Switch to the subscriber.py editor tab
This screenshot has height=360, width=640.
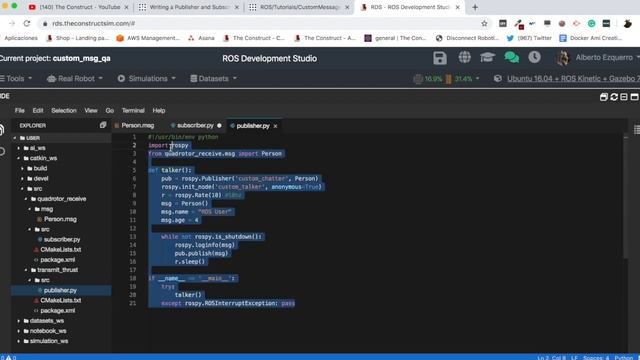196,126
